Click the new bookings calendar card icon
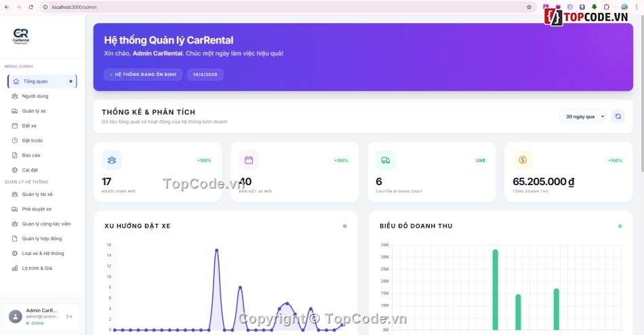This screenshot has height=335, width=644. [249, 160]
